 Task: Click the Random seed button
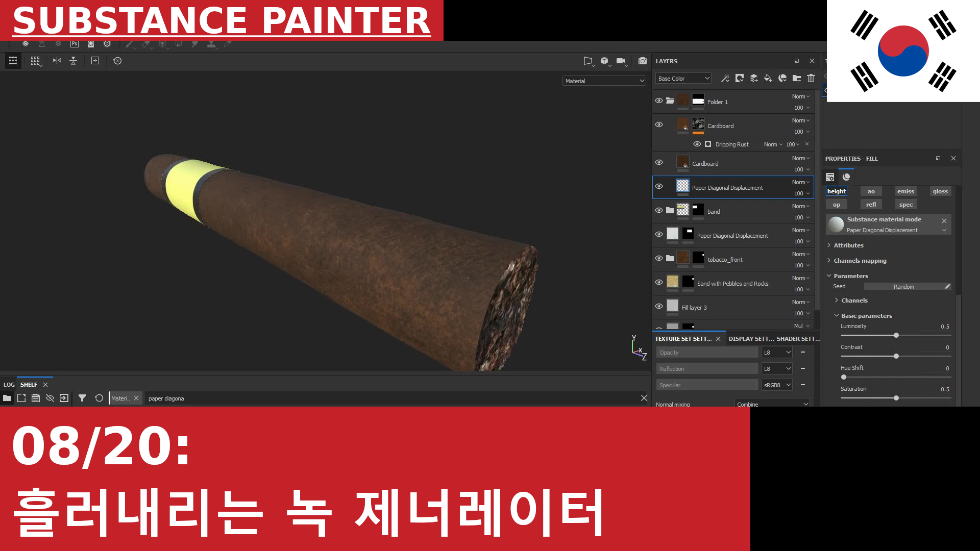coord(904,287)
